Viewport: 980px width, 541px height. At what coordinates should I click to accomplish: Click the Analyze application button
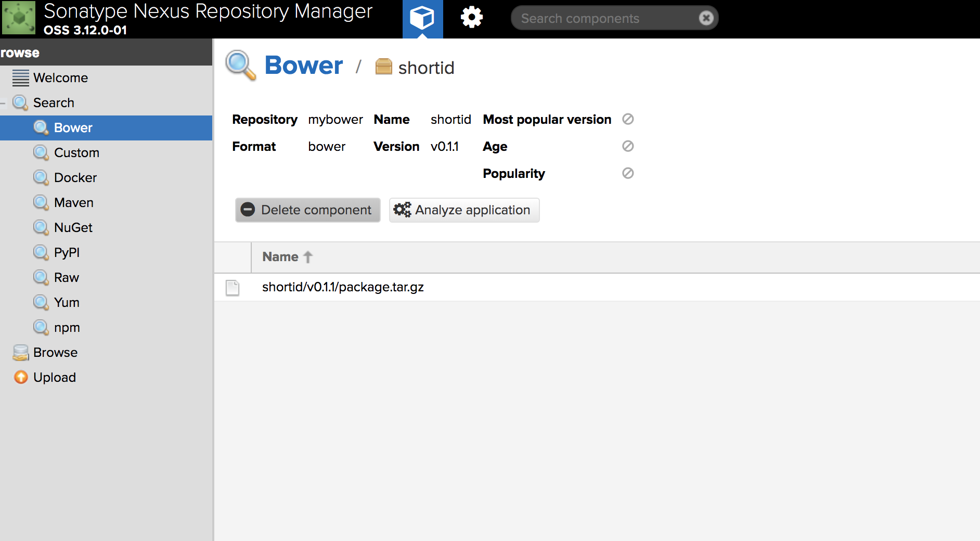464,210
